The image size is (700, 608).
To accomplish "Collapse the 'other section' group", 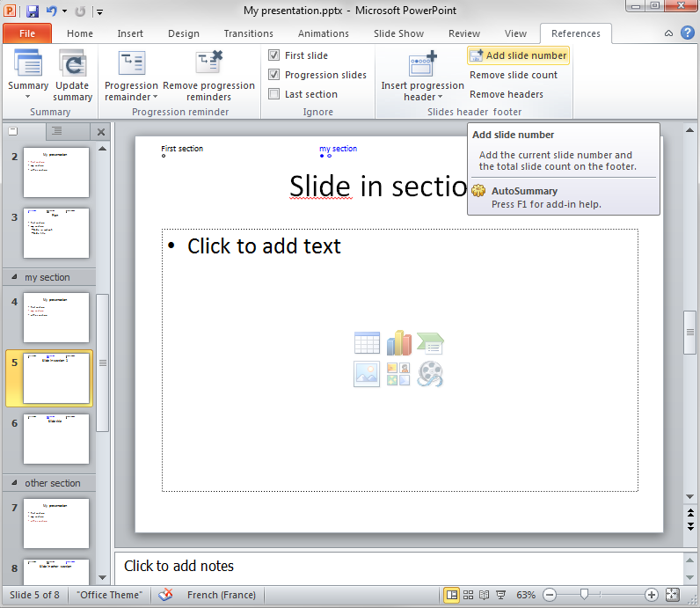I will tap(14, 483).
